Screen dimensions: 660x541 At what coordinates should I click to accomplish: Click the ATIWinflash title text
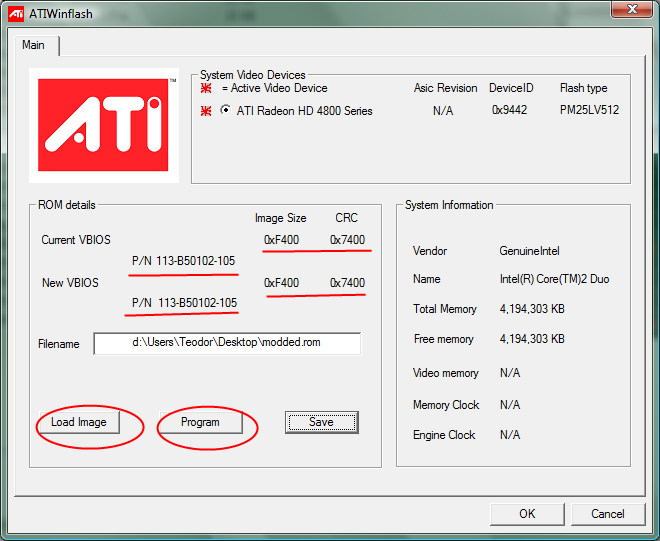pyautogui.click(x=61, y=14)
